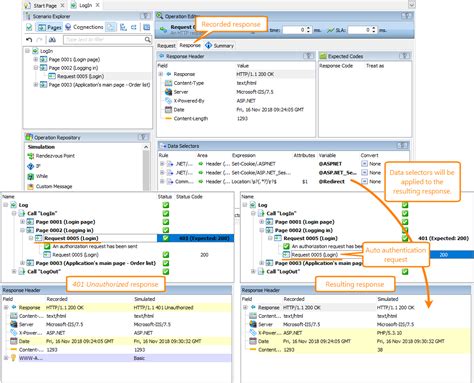
Task: Open the Response tab
Action: click(x=190, y=45)
